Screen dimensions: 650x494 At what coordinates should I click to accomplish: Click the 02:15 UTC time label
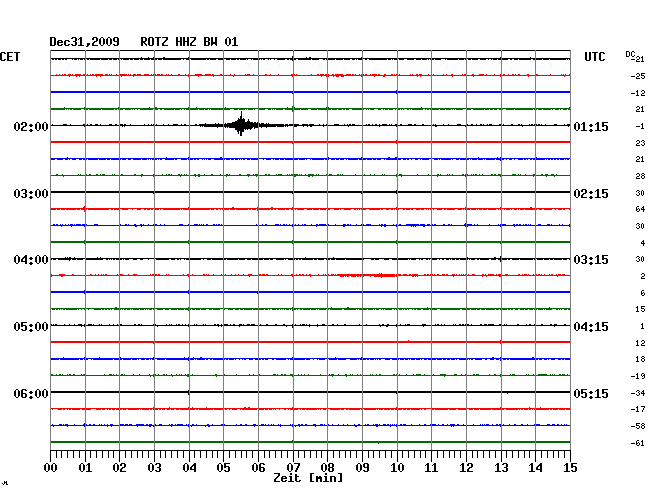(591, 194)
